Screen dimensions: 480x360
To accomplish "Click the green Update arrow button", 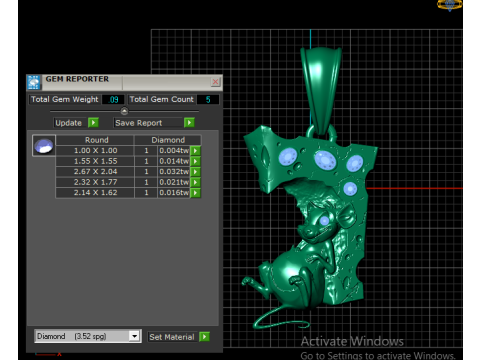I will [x=93, y=123].
